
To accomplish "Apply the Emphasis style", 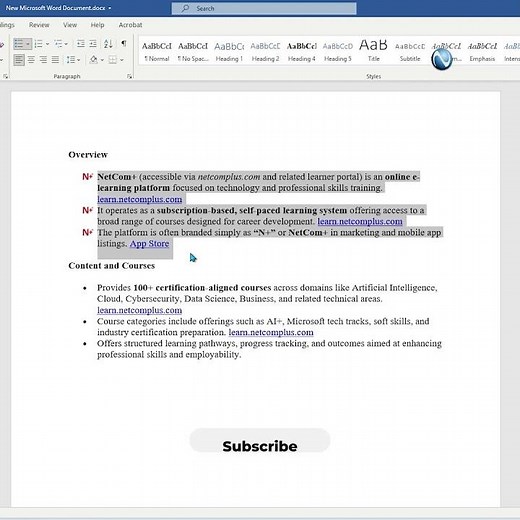I will click(482, 52).
